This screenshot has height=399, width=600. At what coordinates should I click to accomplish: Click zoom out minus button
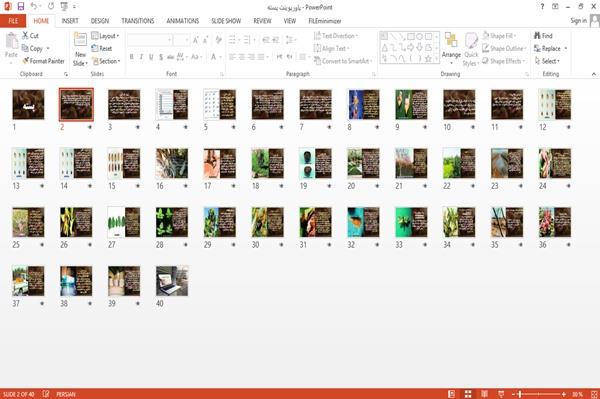(x=514, y=394)
